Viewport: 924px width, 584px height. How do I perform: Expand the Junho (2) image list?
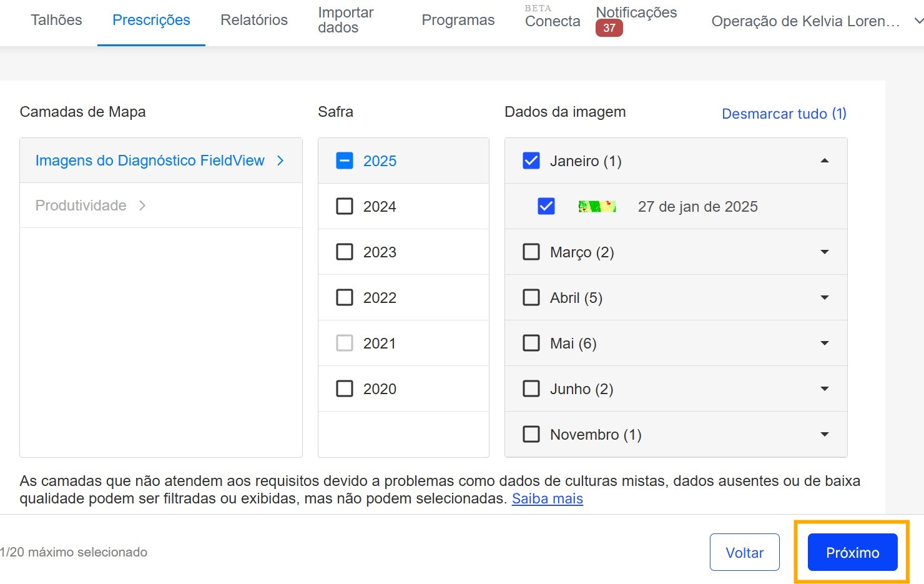pyautogui.click(x=824, y=389)
